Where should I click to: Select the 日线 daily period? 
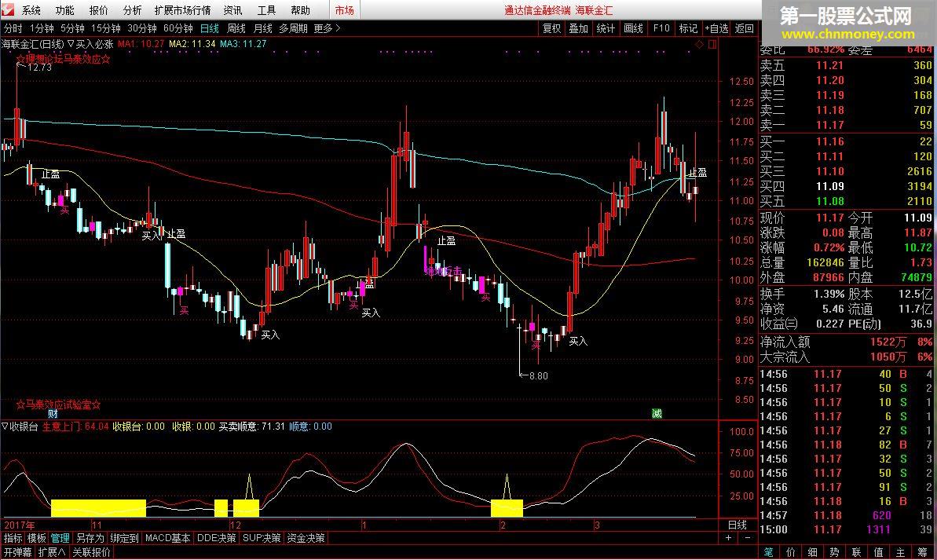[x=209, y=28]
